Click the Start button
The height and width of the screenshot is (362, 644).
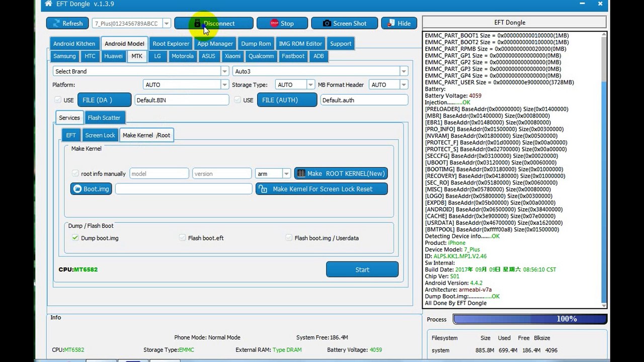pos(362,269)
